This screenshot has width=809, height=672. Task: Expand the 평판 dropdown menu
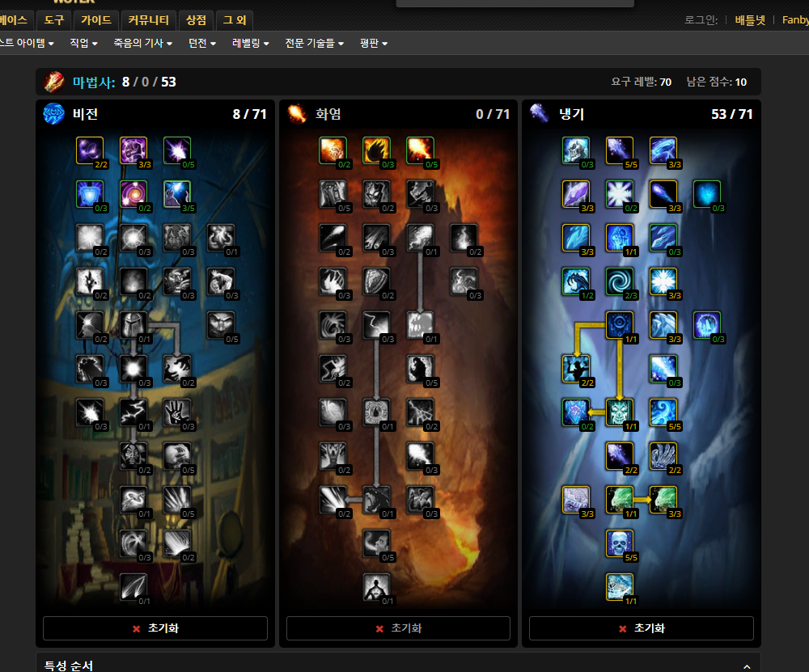(374, 43)
